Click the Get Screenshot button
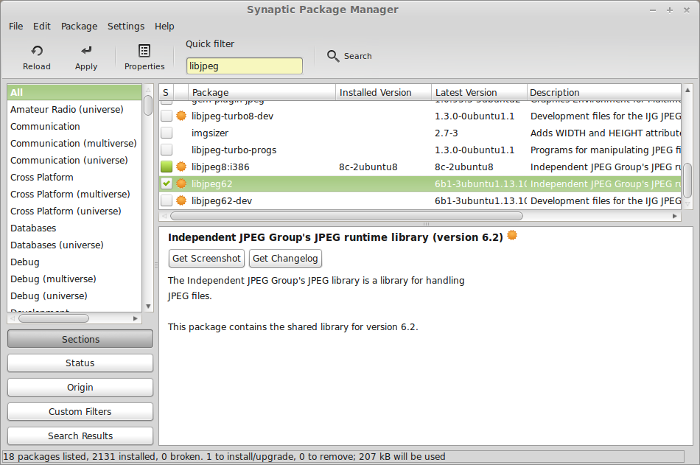 tap(206, 258)
